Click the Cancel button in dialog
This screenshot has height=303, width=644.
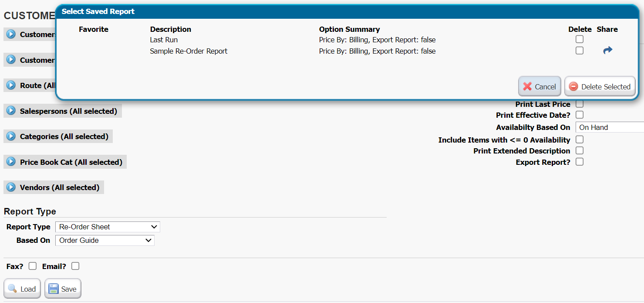click(x=539, y=86)
